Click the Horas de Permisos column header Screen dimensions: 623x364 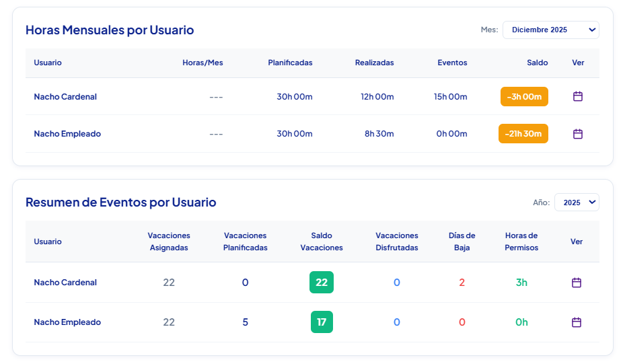521,242
